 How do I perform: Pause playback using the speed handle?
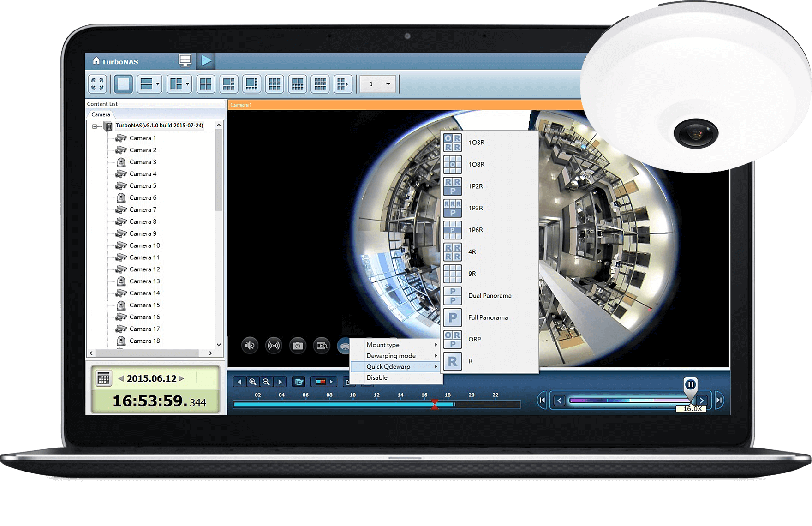(x=690, y=385)
